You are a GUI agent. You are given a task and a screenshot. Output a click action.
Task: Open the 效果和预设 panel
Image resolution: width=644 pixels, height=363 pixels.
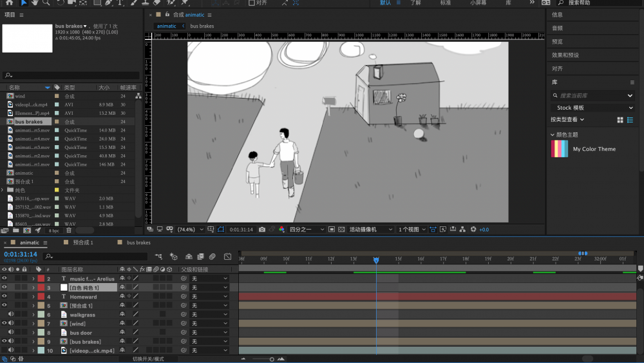point(565,55)
